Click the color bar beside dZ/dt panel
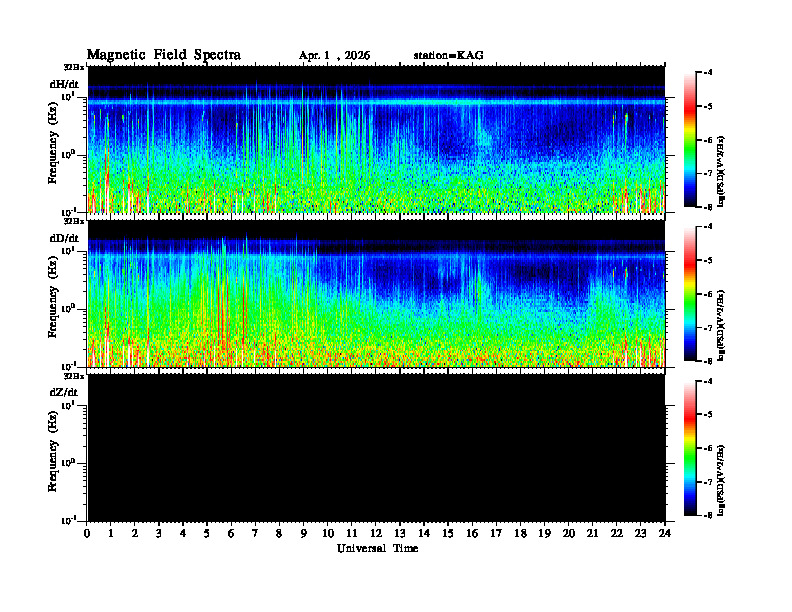Viewport: 792px width, 612px height. [689, 448]
